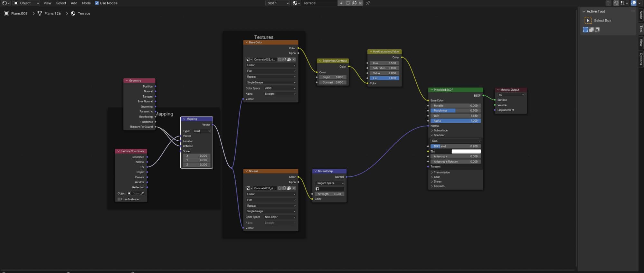644x273 pixels.
Task: Click the Roughness slider in Principled BSDF
Action: coord(456,110)
